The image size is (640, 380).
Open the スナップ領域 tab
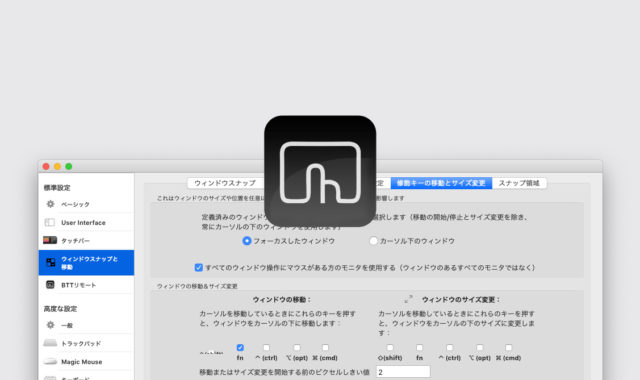pyautogui.click(x=519, y=183)
